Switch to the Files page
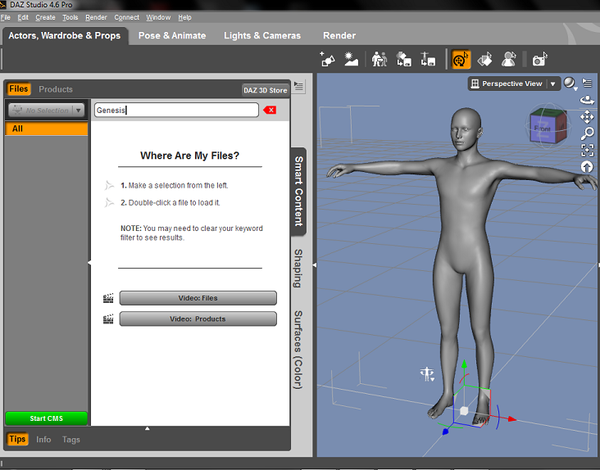This screenshot has height=470, width=600. click(x=18, y=89)
